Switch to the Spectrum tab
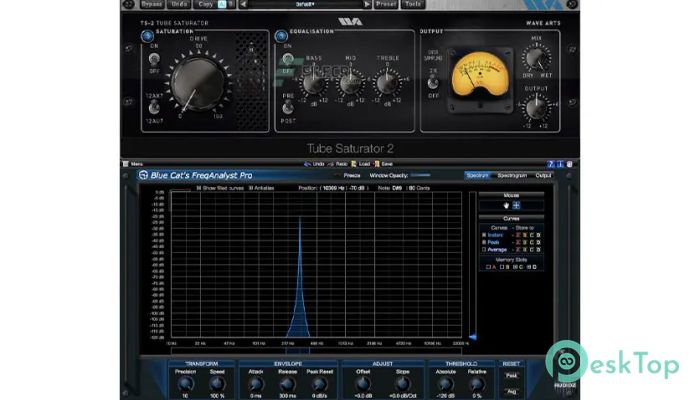This screenshot has width=700, height=400. point(477,175)
